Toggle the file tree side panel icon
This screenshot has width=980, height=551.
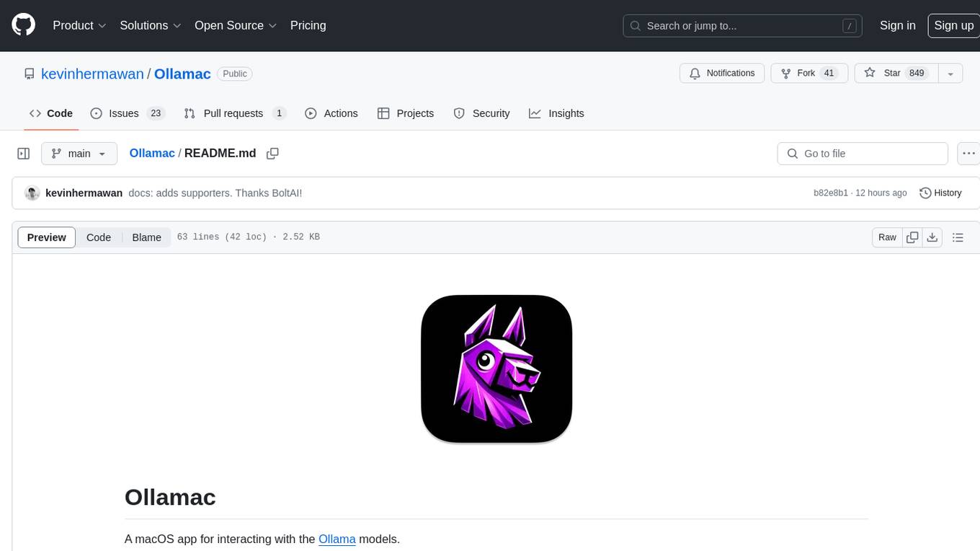(x=24, y=154)
